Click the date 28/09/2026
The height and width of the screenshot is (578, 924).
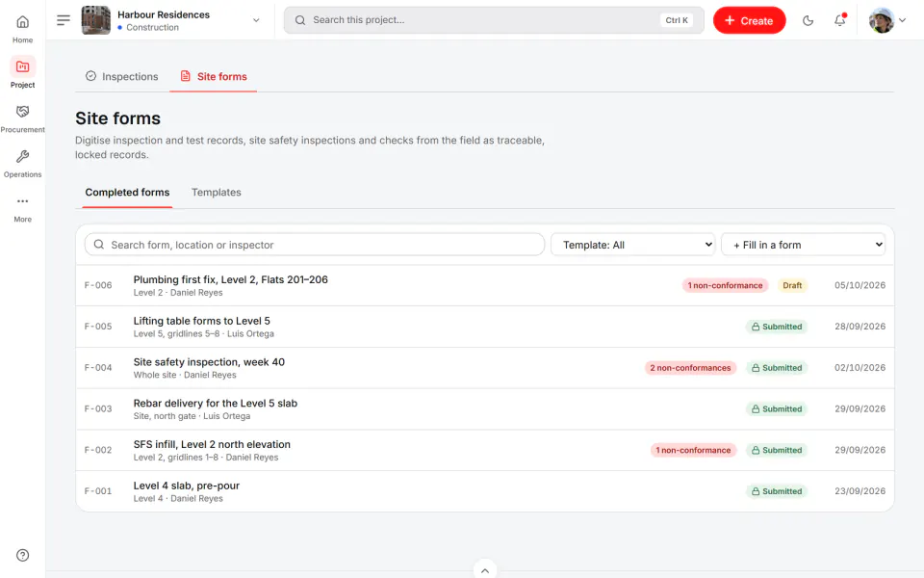click(x=860, y=327)
